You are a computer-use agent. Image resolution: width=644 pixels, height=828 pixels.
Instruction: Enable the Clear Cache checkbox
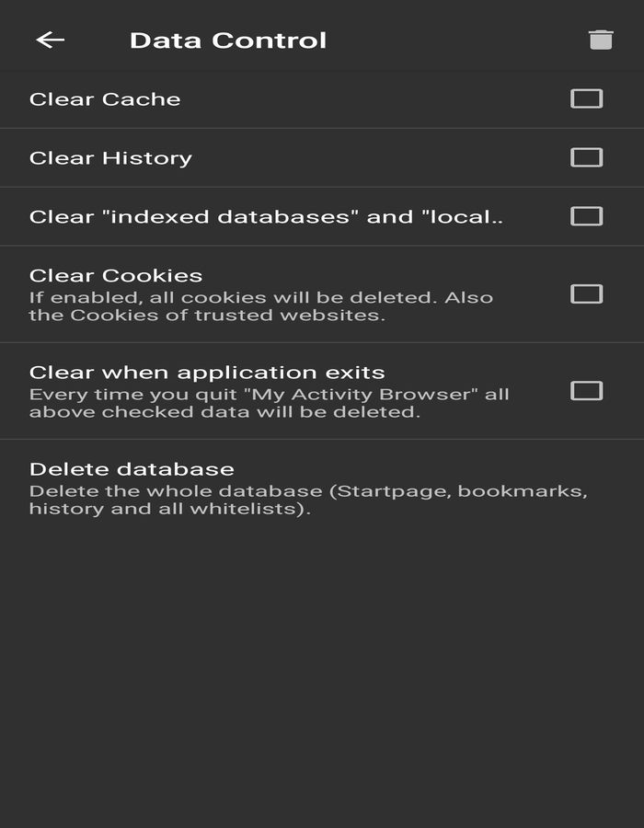[x=586, y=98]
